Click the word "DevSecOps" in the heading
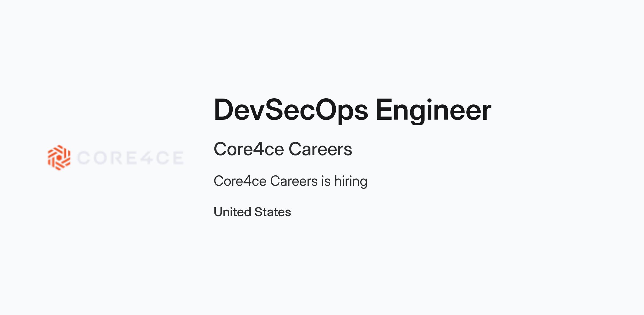 tap(291, 110)
